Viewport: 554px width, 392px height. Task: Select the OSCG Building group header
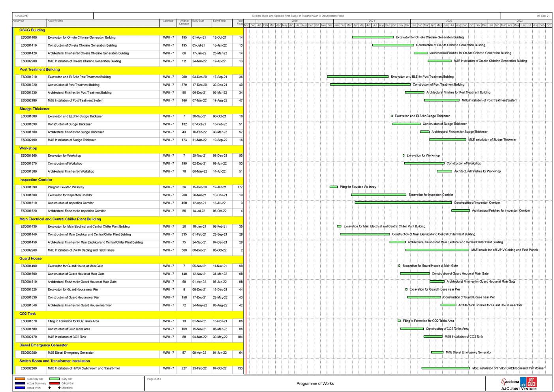pos(32,30)
